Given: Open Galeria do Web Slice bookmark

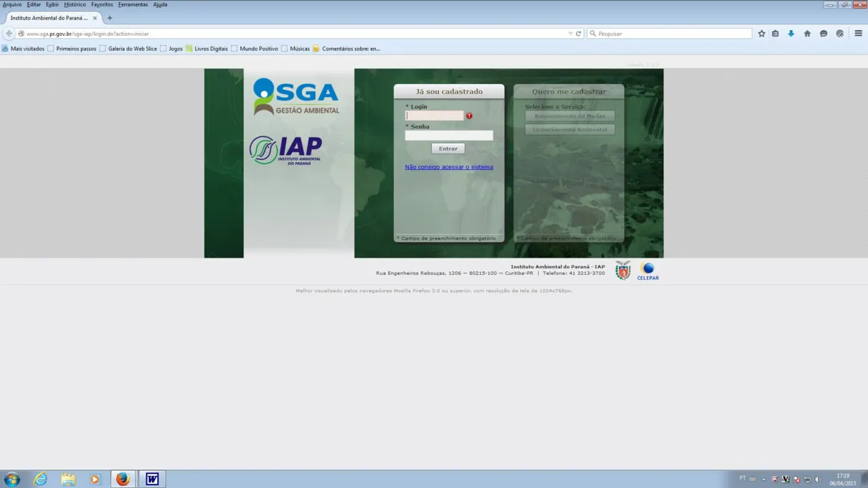Looking at the screenshot, I should pyautogui.click(x=128, y=49).
